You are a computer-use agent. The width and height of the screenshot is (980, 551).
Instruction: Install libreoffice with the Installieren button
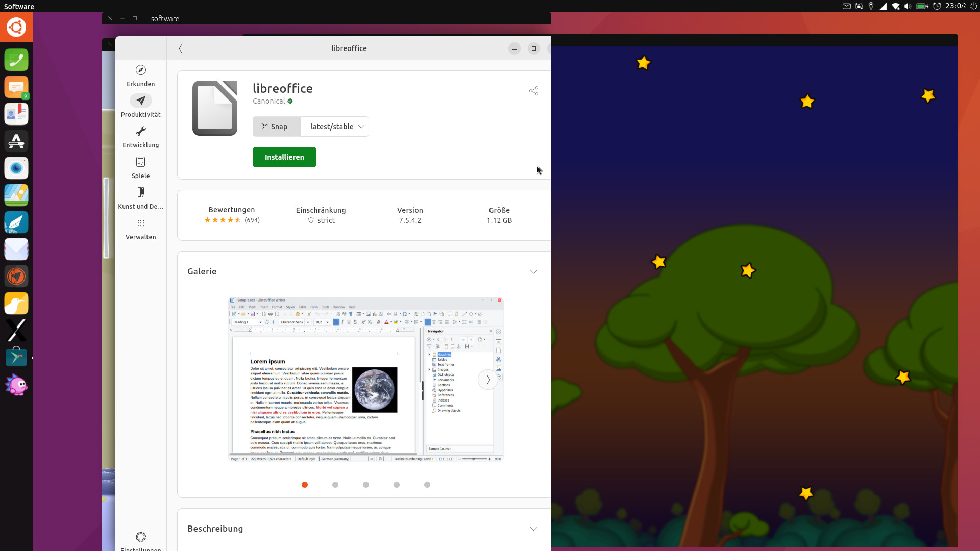[x=284, y=157]
